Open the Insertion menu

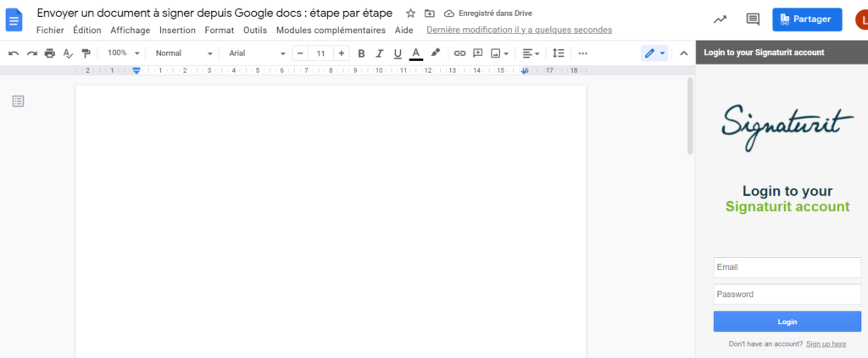point(177,30)
